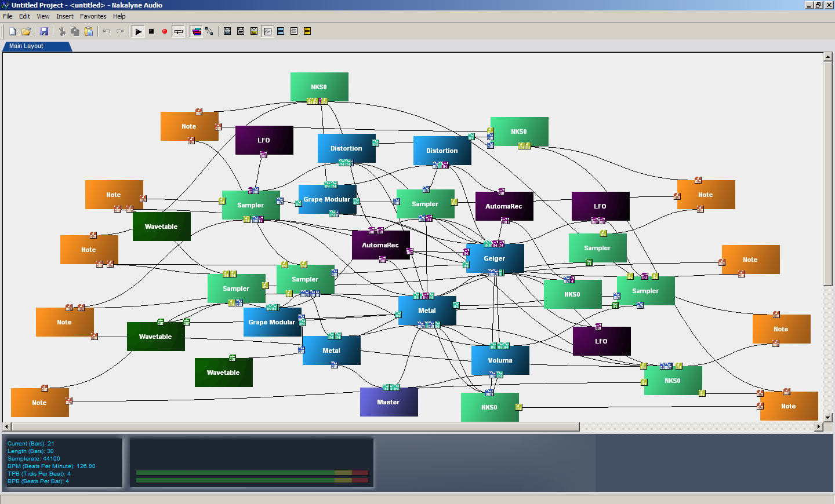Select the Note module in bottom-left corner
This screenshot has height=504, width=835.
[40, 403]
